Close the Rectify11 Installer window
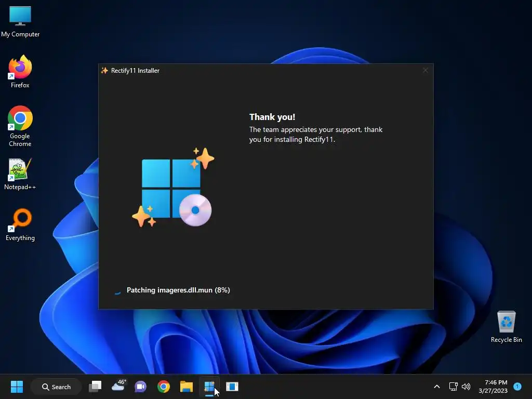The image size is (532, 399). 425,70
